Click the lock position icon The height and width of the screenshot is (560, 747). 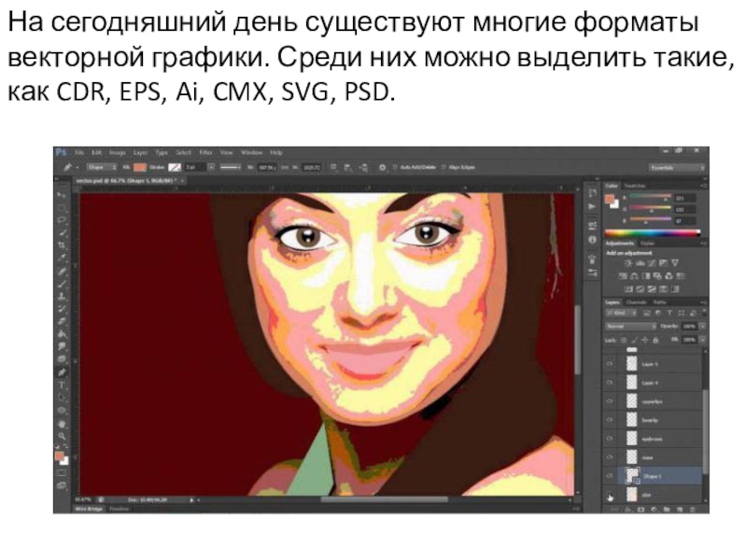[645, 340]
